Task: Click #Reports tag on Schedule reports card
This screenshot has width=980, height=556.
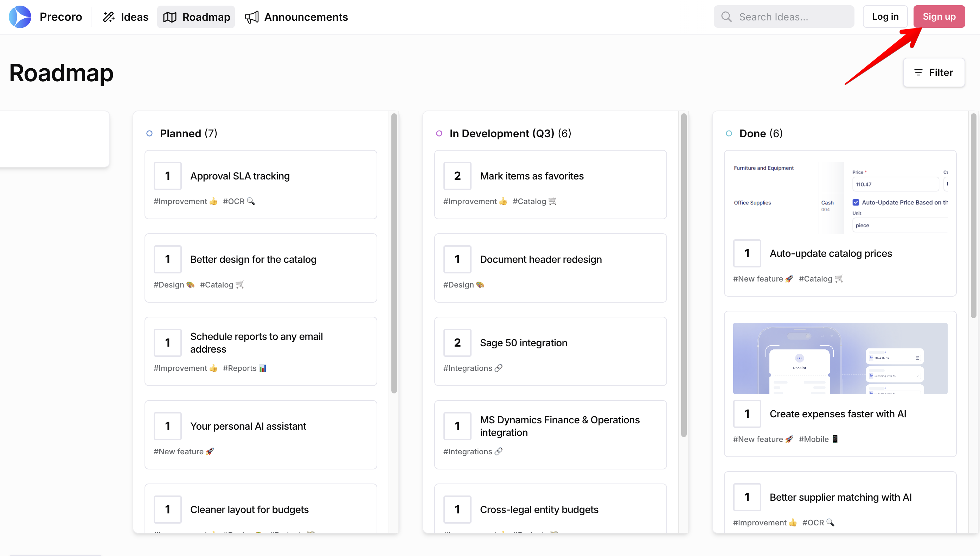Action: point(244,368)
